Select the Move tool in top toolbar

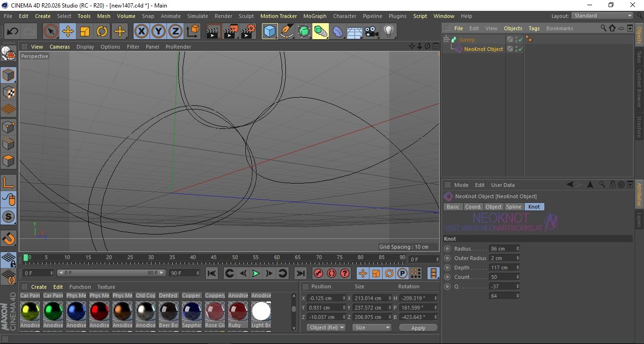point(67,32)
